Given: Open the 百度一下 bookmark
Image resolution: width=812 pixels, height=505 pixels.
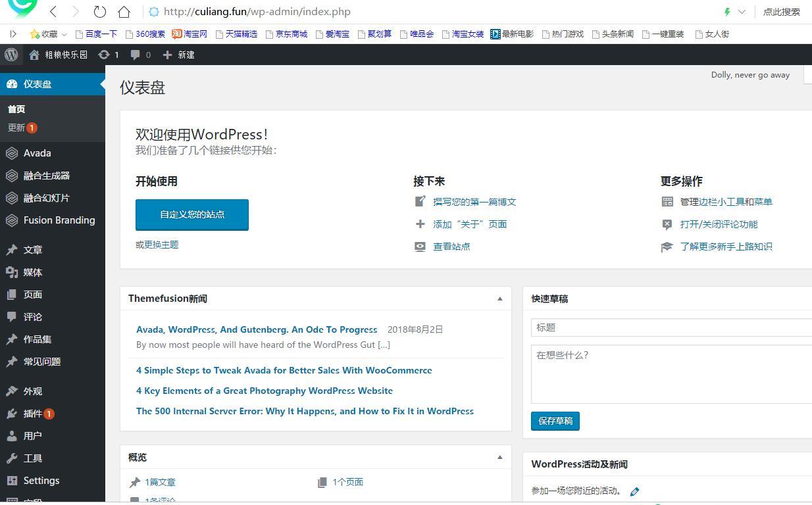Looking at the screenshot, I should (x=97, y=34).
